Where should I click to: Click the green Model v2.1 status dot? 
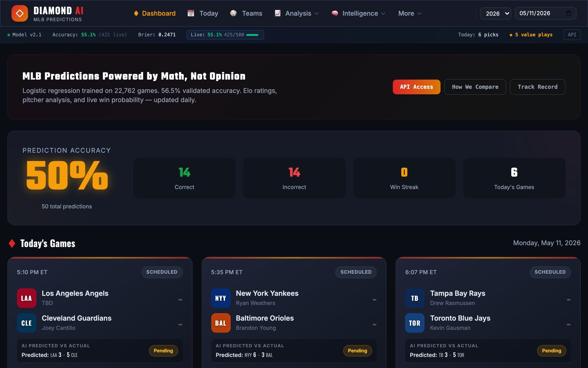[9, 35]
